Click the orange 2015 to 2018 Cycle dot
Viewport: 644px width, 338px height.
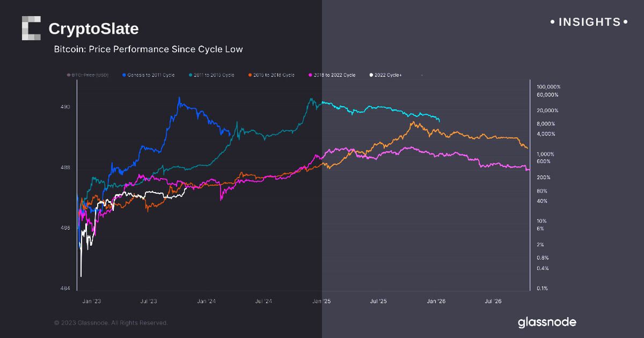(251, 75)
